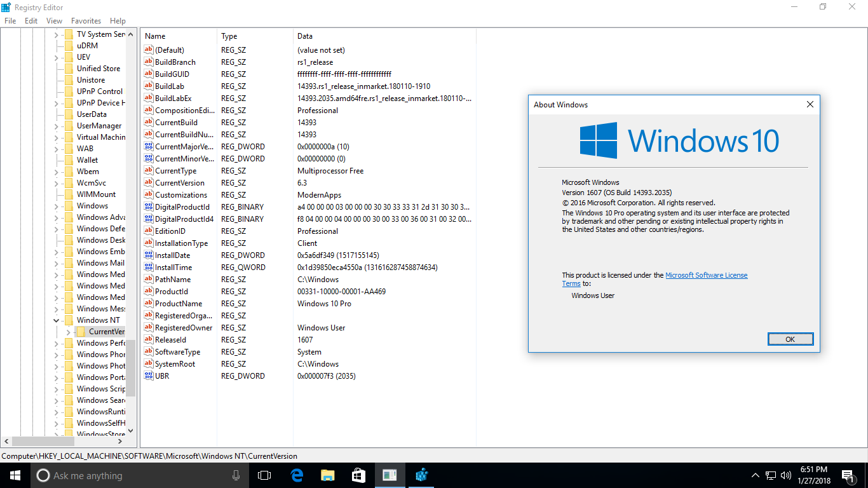Click the EditionID string value icon
868x488 pixels.
(149, 231)
